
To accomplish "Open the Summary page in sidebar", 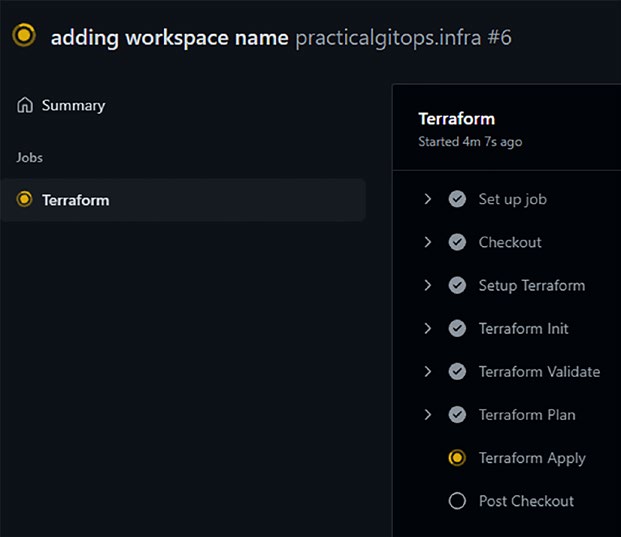I will coord(61,105).
